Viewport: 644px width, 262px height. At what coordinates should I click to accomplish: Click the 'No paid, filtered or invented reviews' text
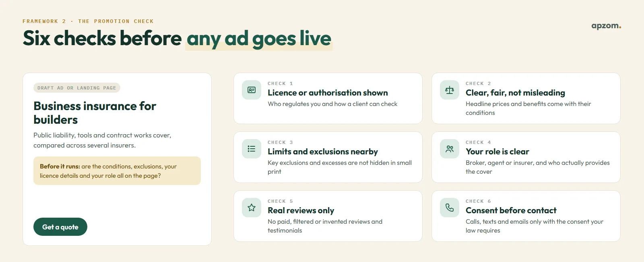point(325,226)
